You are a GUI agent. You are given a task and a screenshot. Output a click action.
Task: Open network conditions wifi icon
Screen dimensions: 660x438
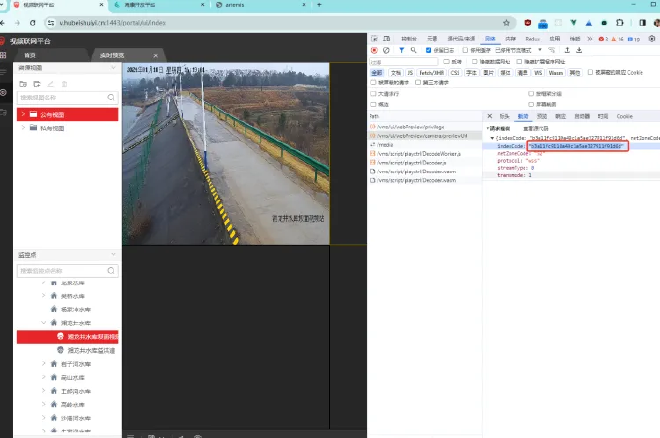pos(551,50)
